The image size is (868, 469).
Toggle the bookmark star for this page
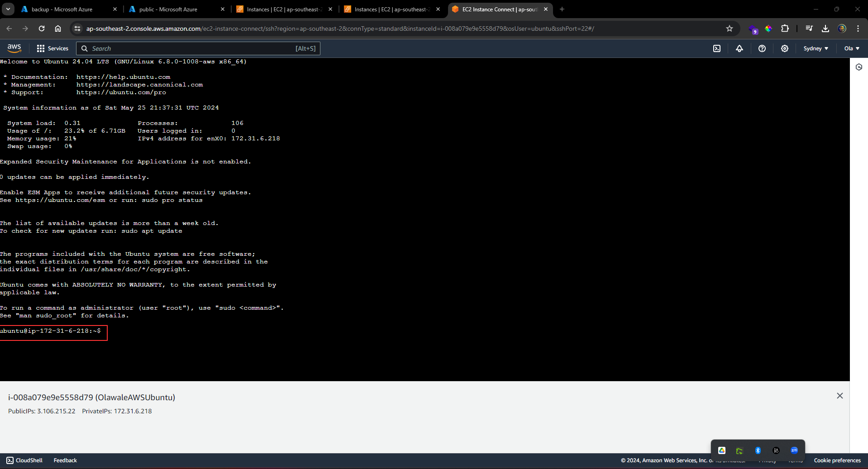(x=729, y=28)
